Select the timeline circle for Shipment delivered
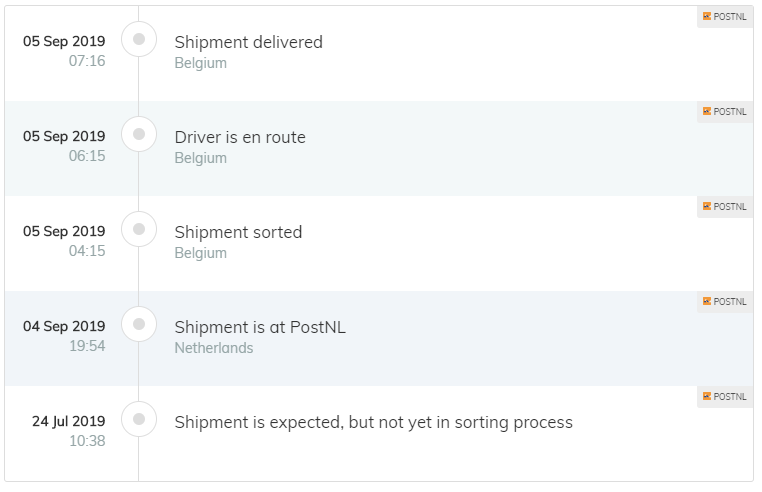Viewport: 762px width, 492px height. click(139, 39)
